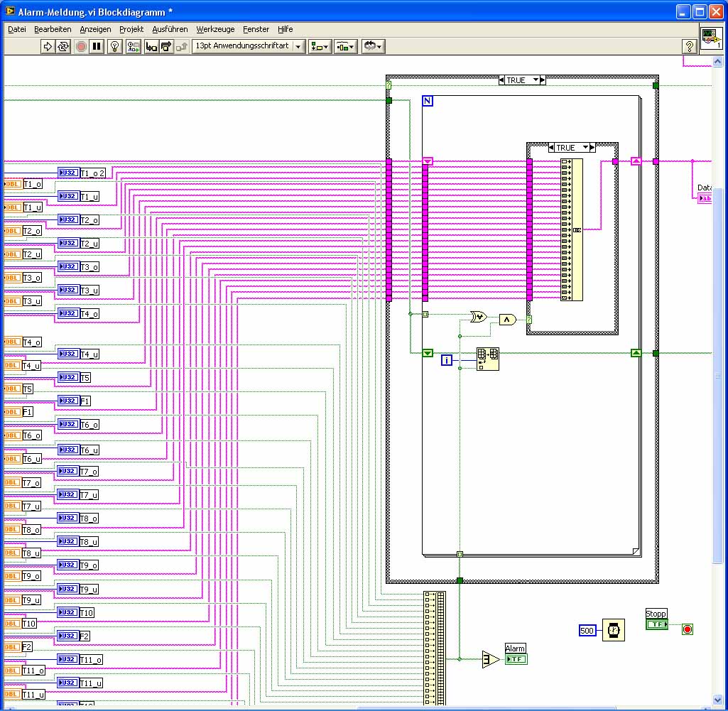Open the Ausführen menu
728x711 pixels.
(x=170, y=29)
